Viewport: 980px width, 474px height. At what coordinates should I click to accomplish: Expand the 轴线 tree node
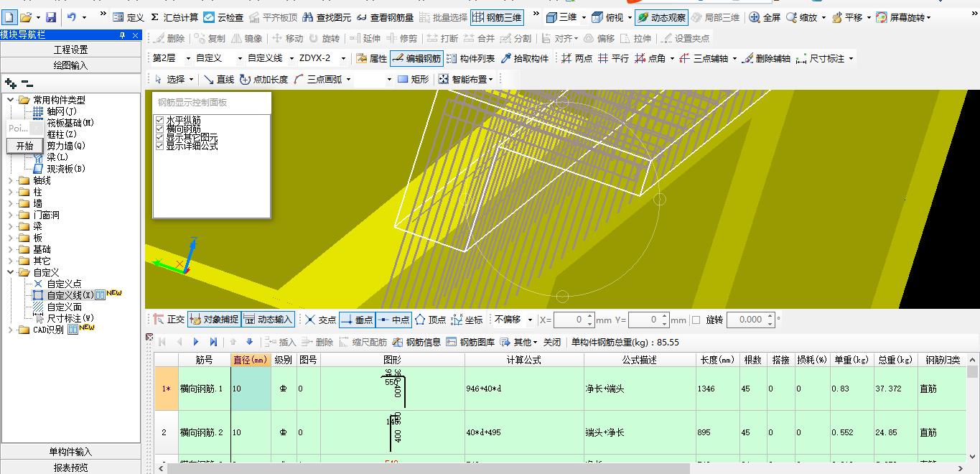click(11, 180)
